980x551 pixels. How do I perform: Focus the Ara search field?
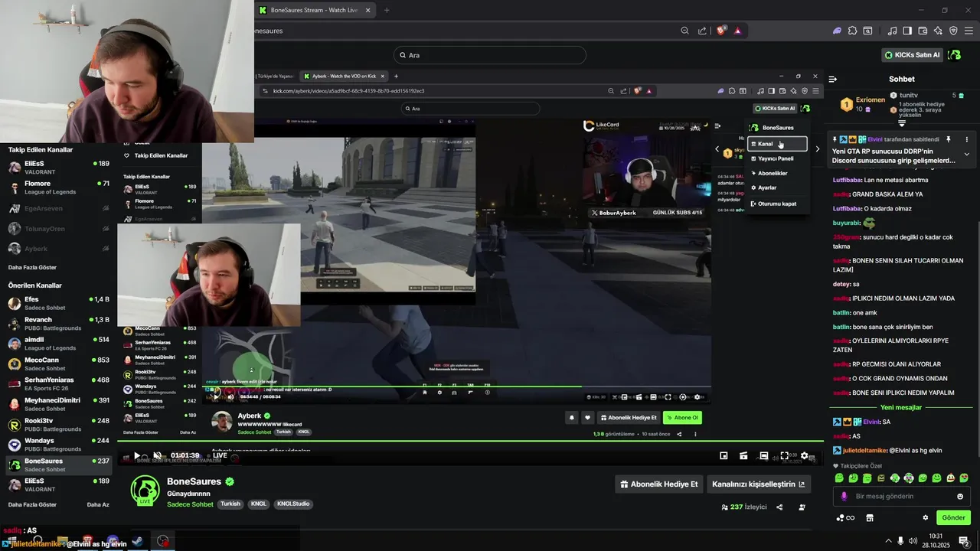pos(490,55)
